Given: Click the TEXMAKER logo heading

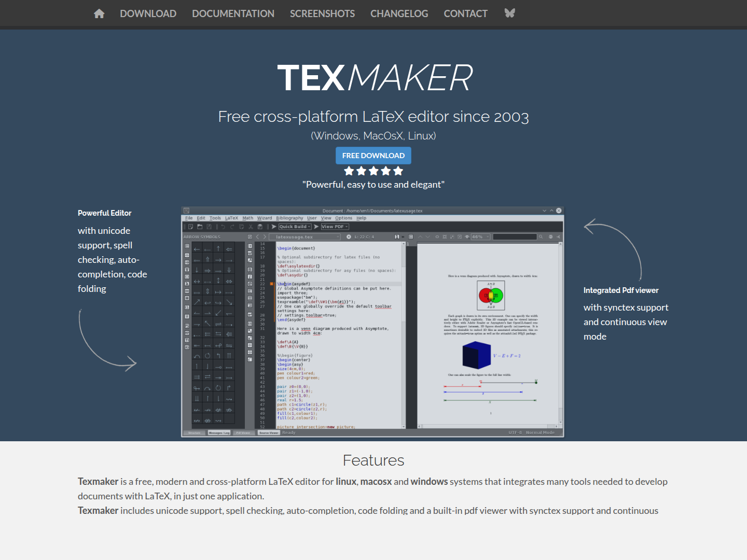Looking at the screenshot, I should 375,78.
